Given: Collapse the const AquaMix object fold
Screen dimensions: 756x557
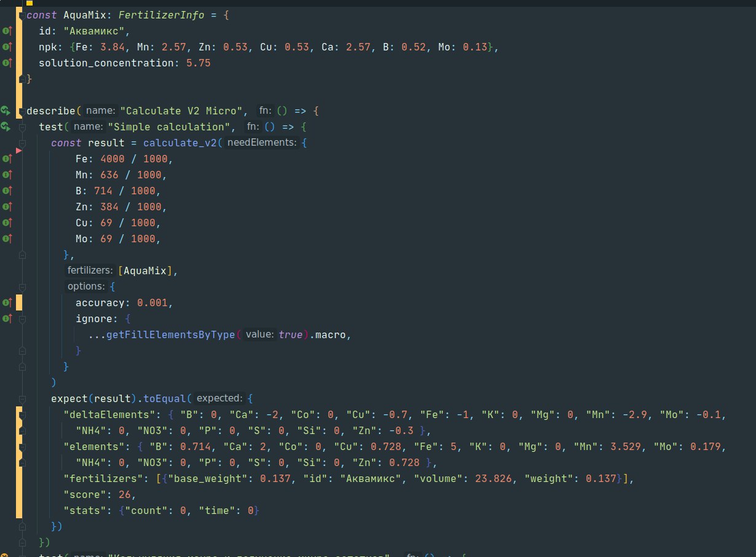Looking at the screenshot, I should (x=22, y=15).
